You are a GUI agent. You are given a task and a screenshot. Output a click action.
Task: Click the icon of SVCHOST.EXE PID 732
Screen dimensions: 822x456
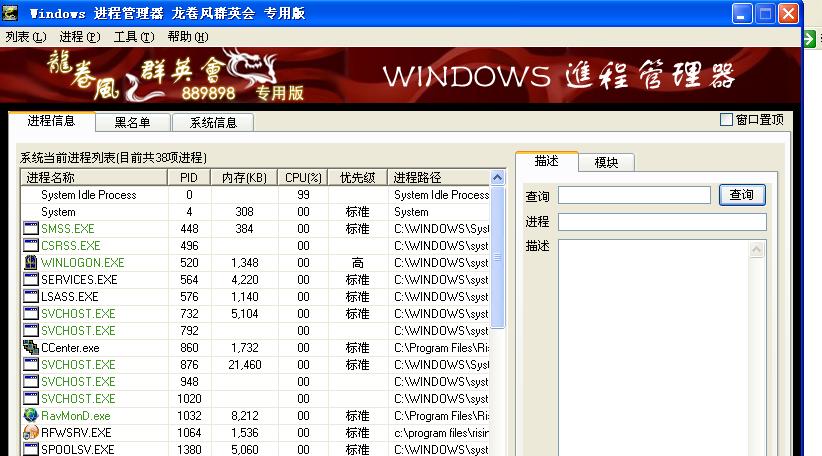[x=31, y=313]
